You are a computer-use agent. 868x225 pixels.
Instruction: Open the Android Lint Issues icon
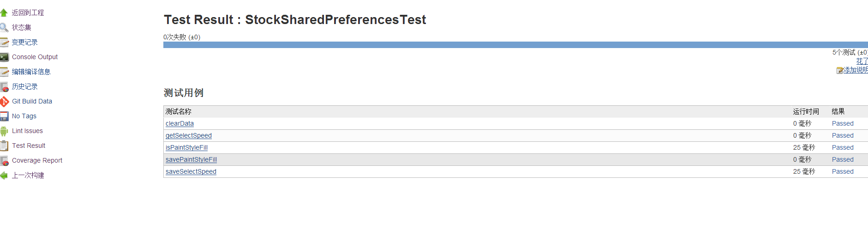(4, 131)
